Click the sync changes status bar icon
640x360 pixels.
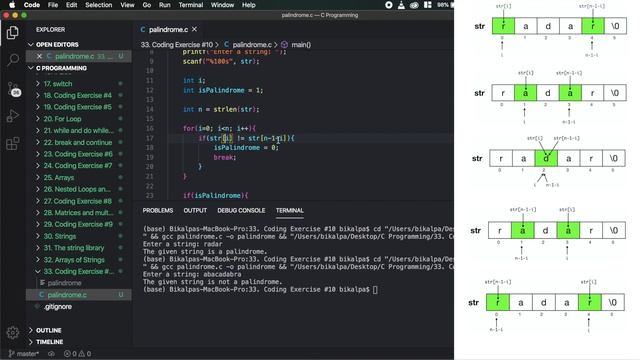(x=51, y=354)
